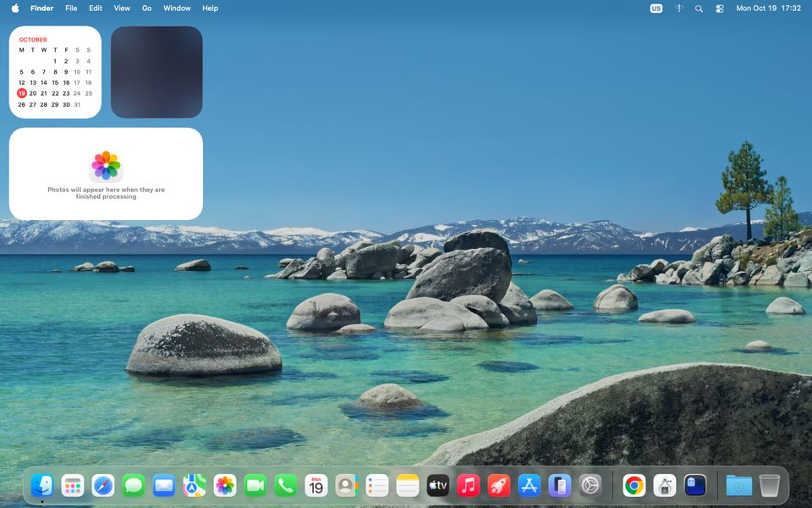Click the 'Photos will appear here' message
Screen dimensions: 812x508
click(107, 193)
